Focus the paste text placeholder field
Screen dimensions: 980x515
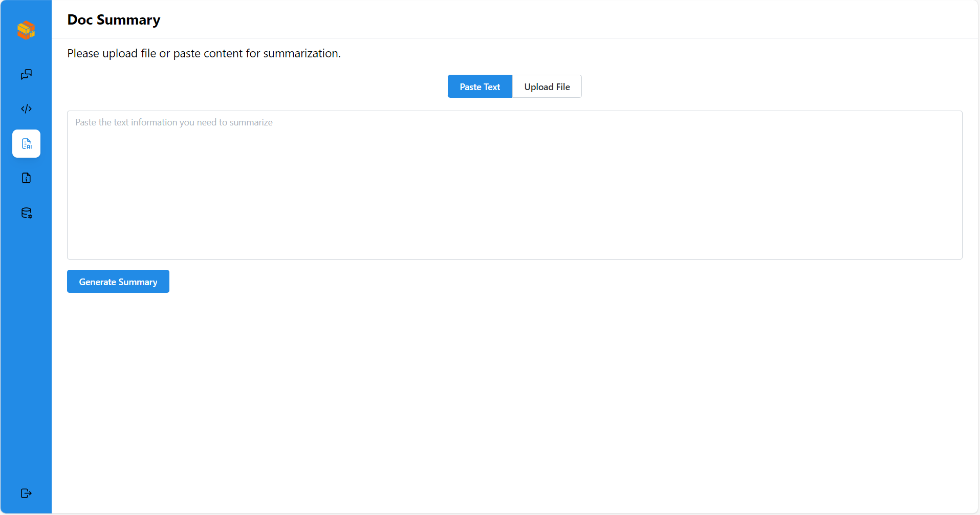pos(174,122)
